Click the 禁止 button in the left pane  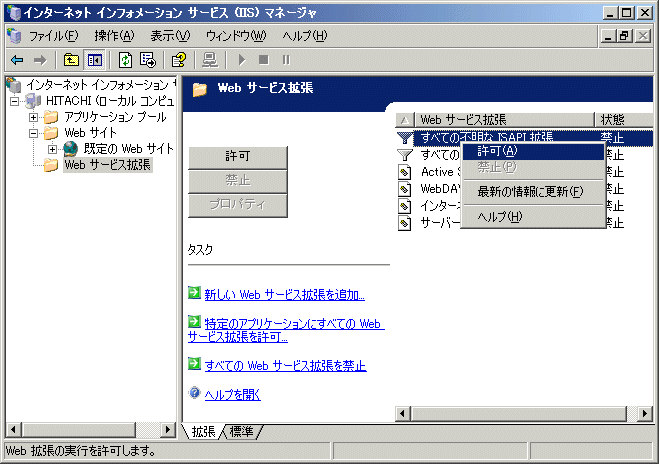coord(238,181)
